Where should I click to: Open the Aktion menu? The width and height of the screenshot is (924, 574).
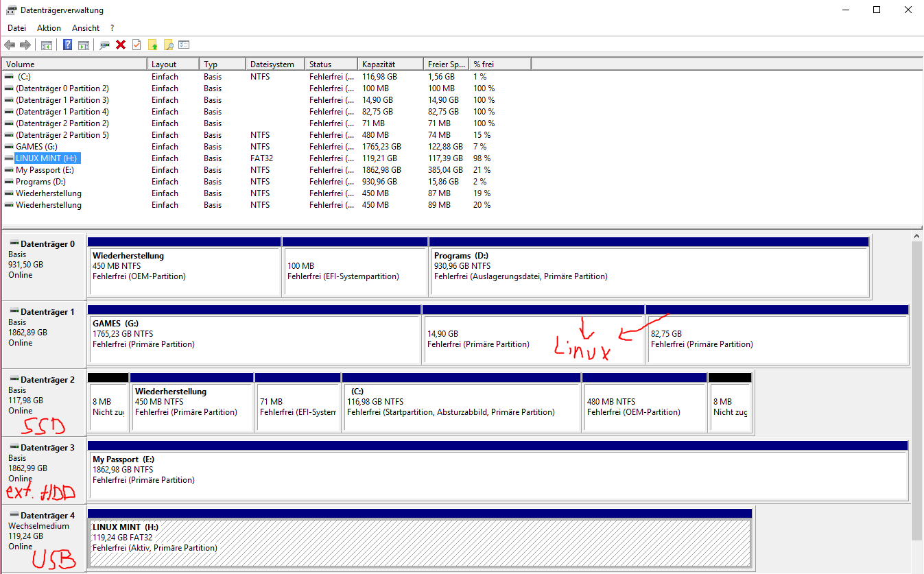(49, 28)
